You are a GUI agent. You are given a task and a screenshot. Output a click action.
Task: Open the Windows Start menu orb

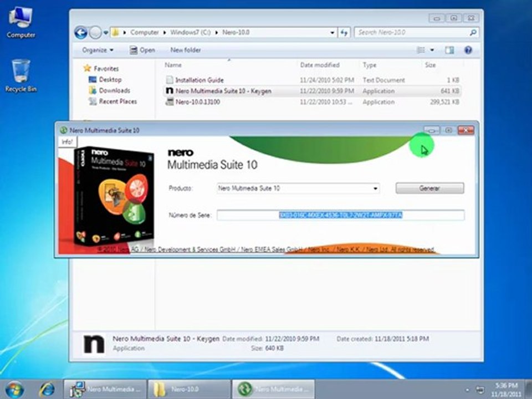14,389
